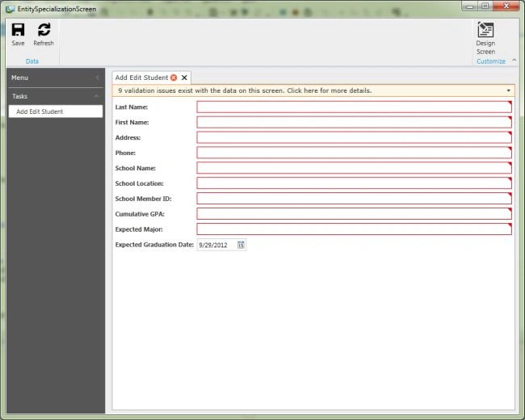525x420 pixels.
Task: Collapse the ribbon using the caret
Action: click(514, 61)
